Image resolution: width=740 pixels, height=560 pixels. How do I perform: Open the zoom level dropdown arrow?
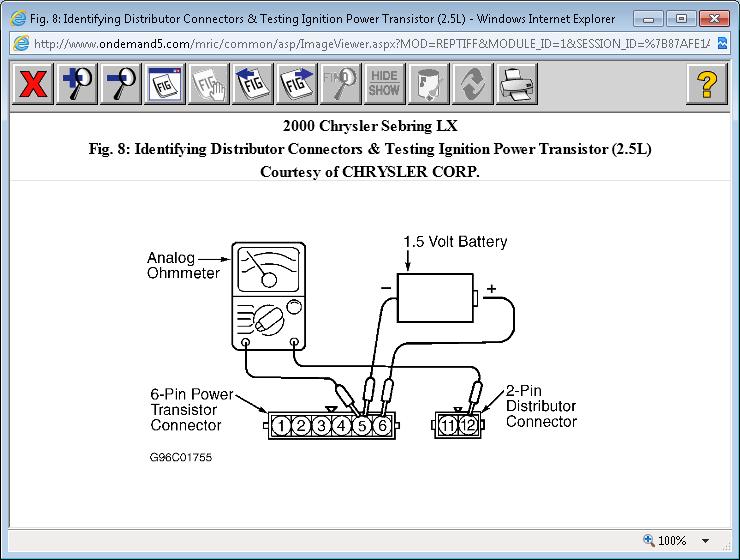706,541
